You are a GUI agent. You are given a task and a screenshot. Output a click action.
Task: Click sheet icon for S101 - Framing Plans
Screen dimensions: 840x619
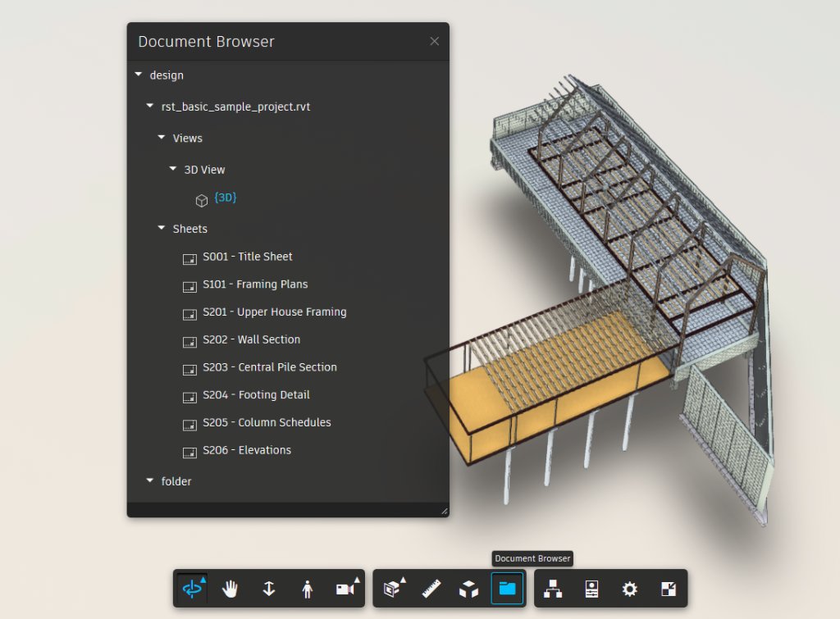coord(189,287)
